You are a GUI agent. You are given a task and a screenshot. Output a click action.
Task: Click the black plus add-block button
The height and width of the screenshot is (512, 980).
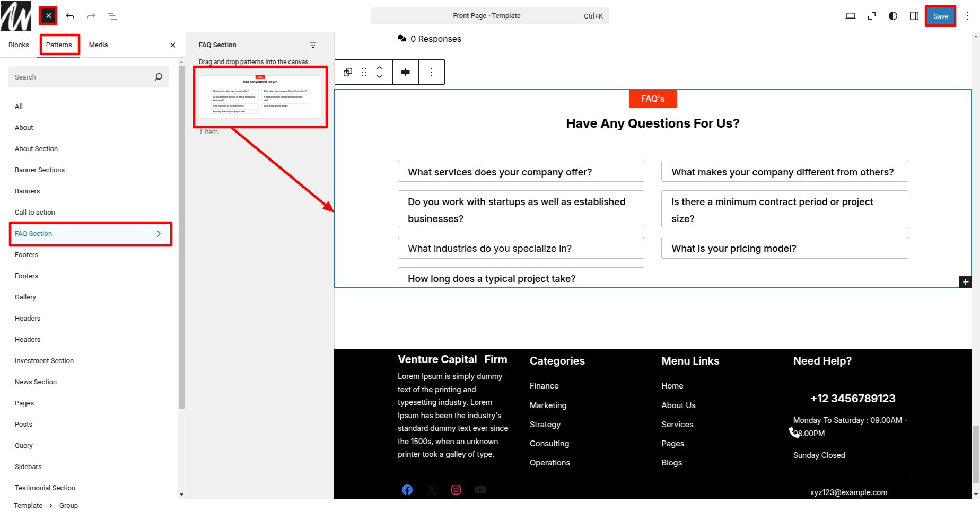965,282
